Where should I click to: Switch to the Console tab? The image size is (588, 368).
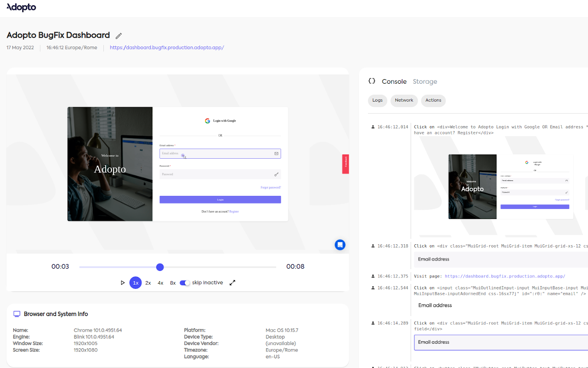click(394, 81)
